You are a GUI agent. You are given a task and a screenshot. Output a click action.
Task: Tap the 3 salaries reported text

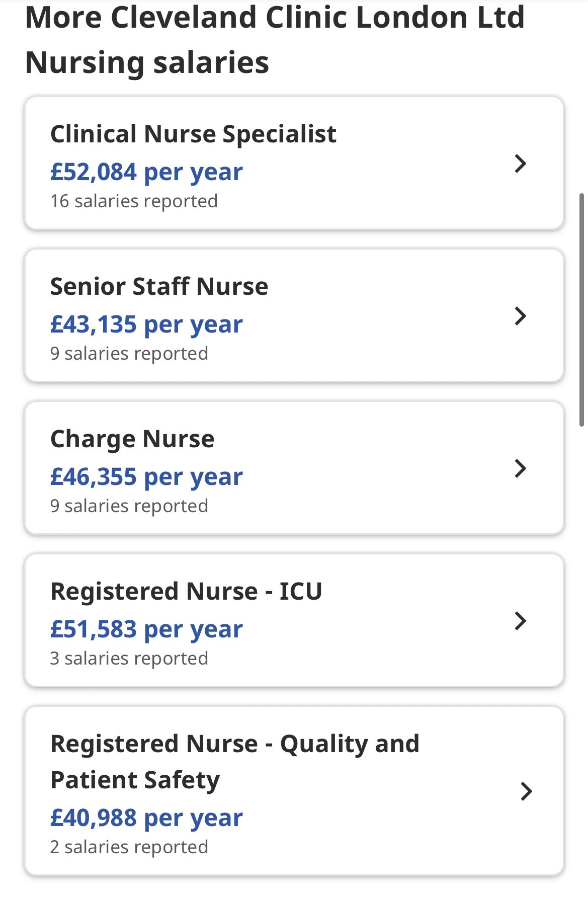[x=129, y=659]
